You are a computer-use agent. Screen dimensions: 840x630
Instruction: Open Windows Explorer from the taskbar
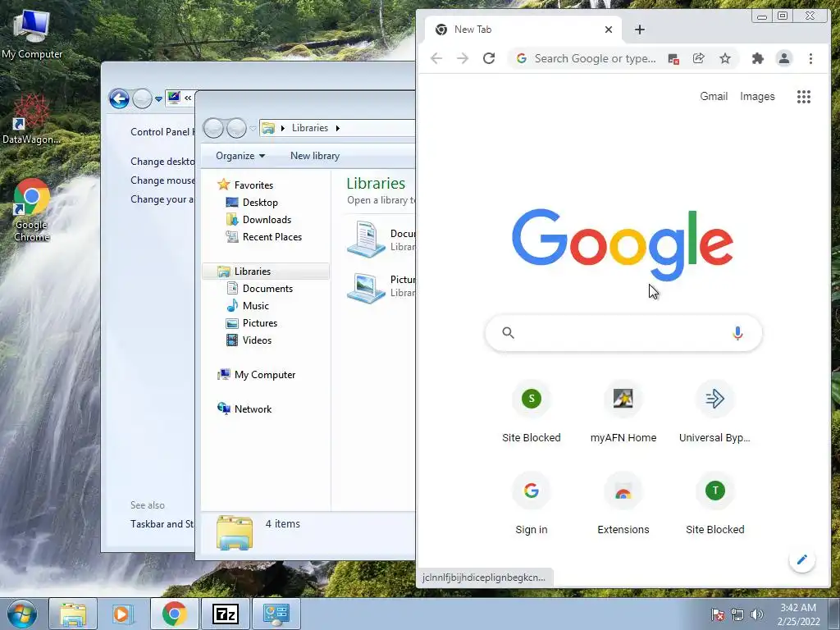[x=73, y=614]
